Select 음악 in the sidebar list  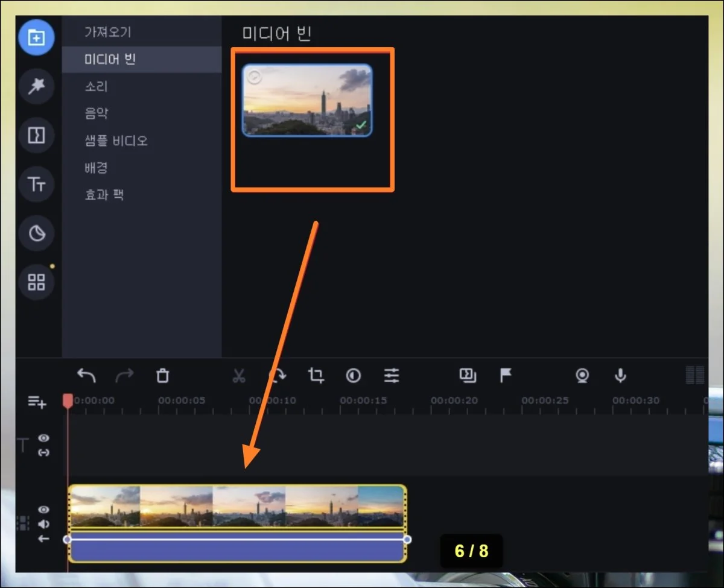(97, 113)
